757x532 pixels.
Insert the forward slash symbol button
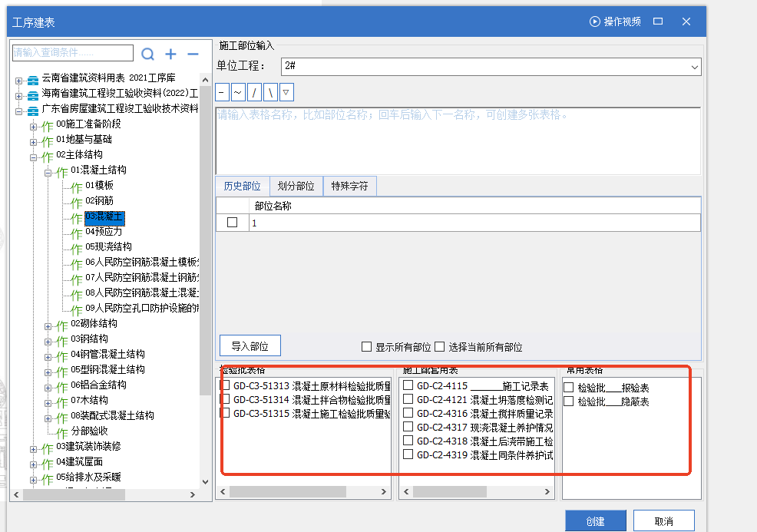[x=254, y=93]
